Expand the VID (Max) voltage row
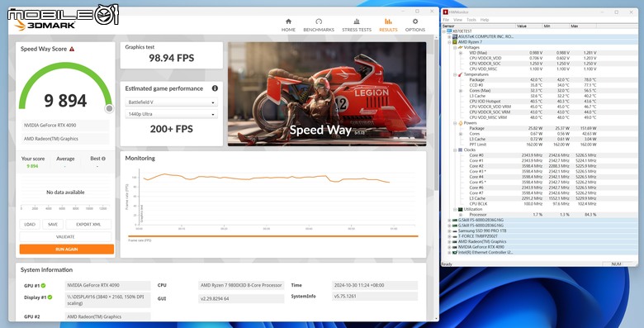The image size is (644, 328). (x=461, y=53)
